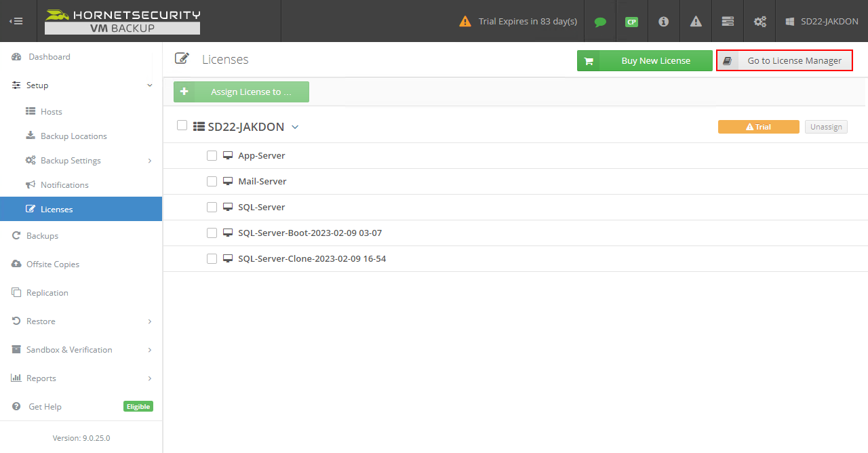Image resolution: width=868 pixels, height=453 pixels.
Task: Click the orange trial expiry warning icon
Action: 465,22
